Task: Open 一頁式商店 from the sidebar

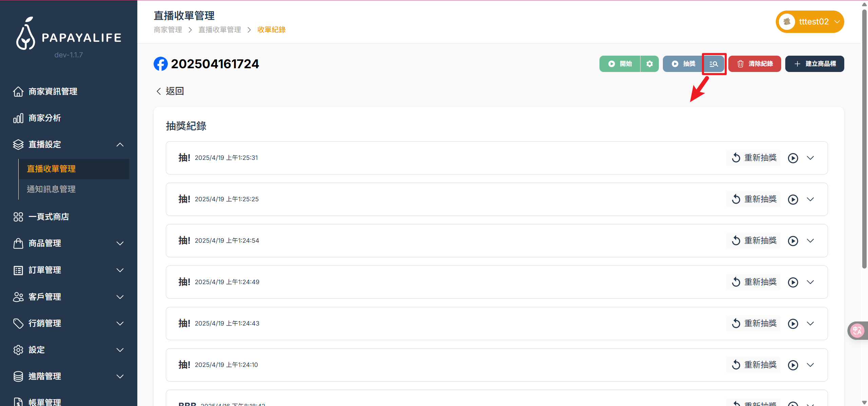Action: coord(49,217)
